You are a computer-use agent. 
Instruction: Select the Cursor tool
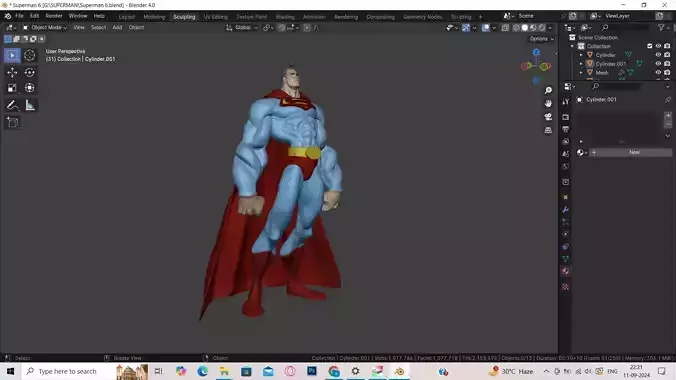pos(29,55)
